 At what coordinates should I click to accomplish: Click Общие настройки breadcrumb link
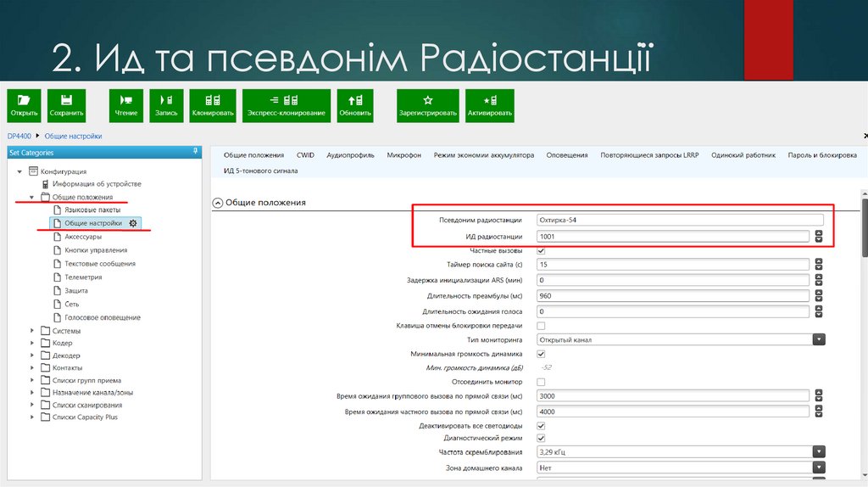[x=73, y=136]
